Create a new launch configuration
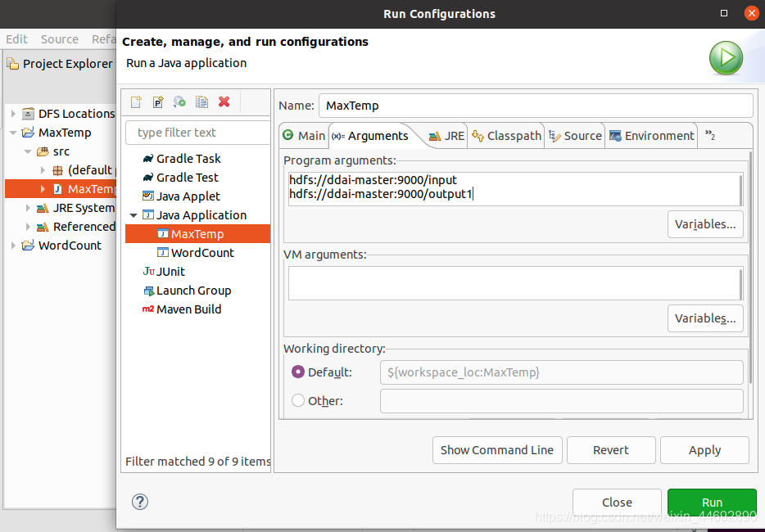 pos(136,102)
